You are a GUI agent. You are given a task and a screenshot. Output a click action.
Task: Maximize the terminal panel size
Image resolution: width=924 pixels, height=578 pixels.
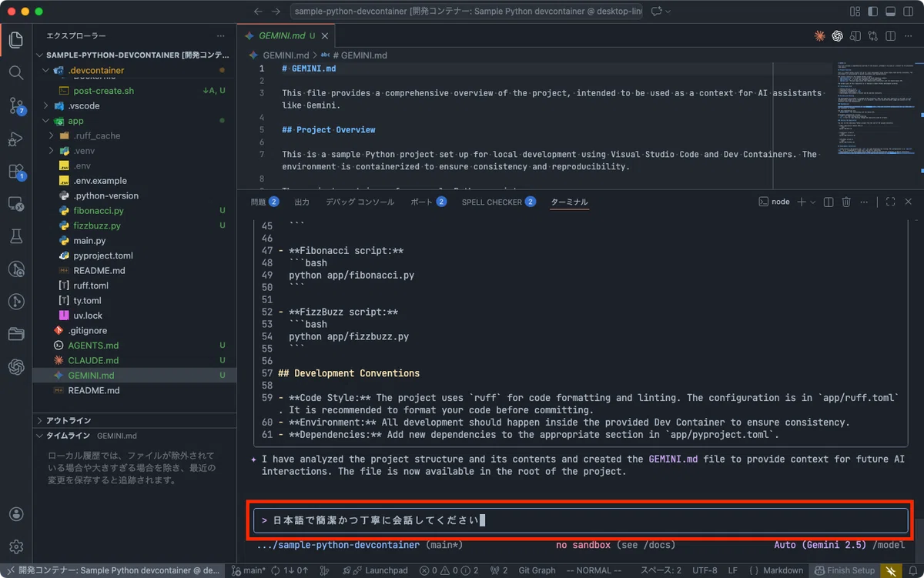[x=890, y=202]
